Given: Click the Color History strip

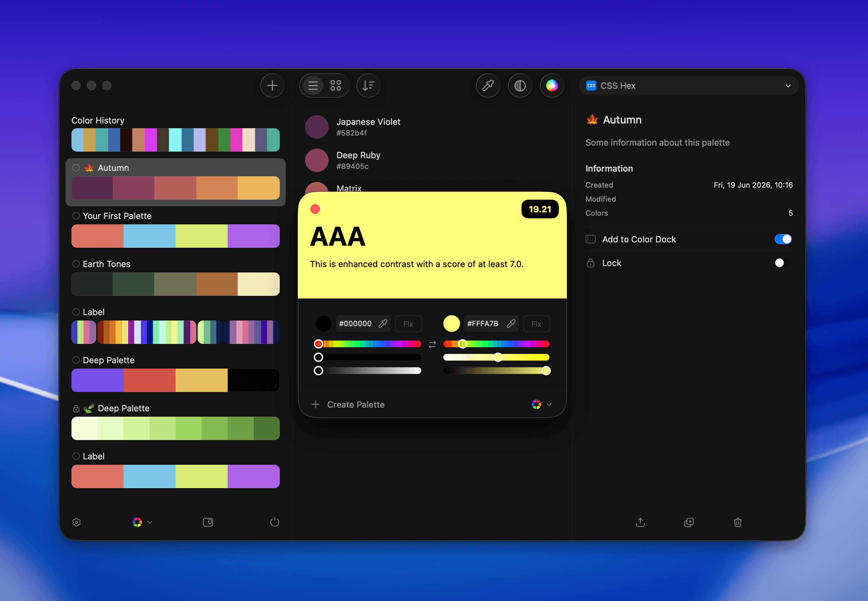Looking at the screenshot, I should (175, 140).
